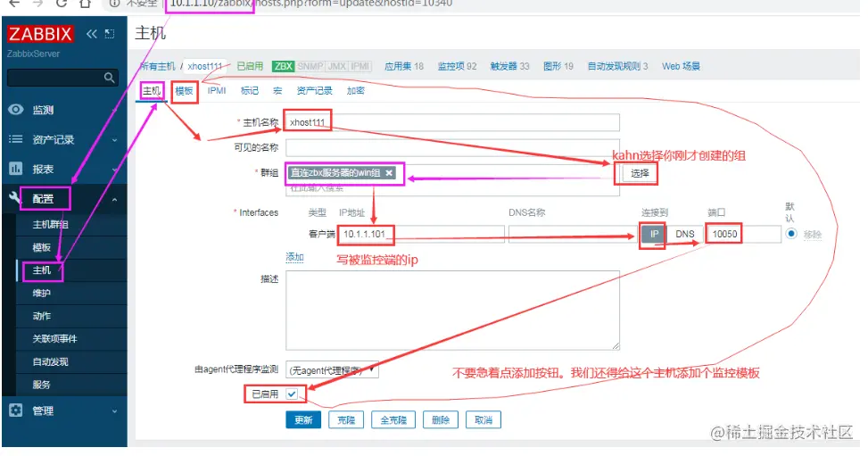
Task: Switch to the 加密 tab
Action: tap(355, 90)
